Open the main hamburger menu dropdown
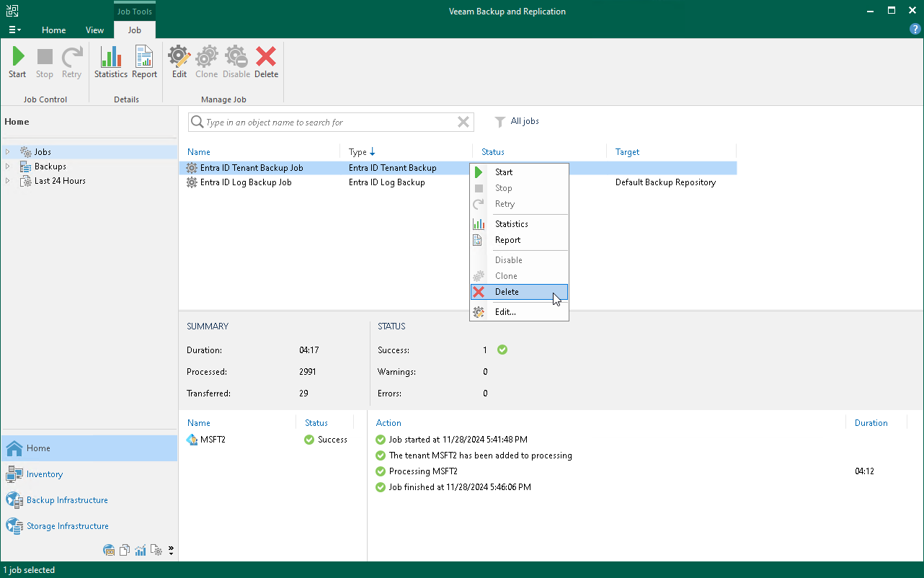The image size is (924, 578). click(x=14, y=30)
